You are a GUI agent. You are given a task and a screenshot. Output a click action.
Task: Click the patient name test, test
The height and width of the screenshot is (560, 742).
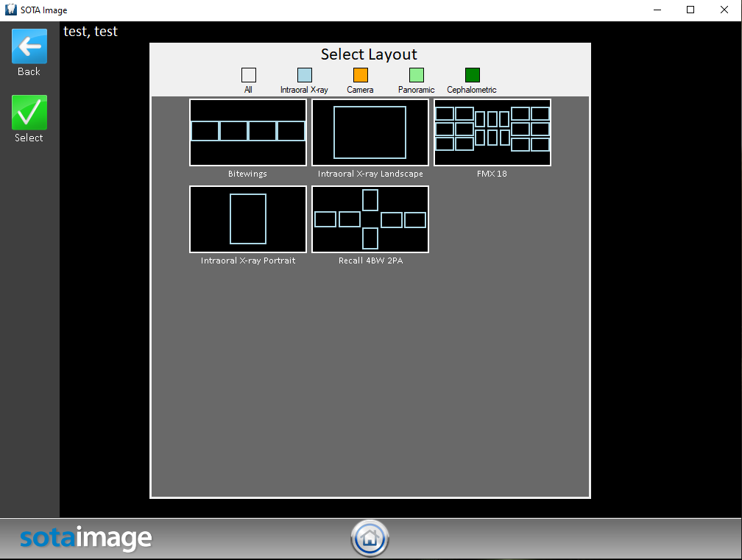point(91,32)
